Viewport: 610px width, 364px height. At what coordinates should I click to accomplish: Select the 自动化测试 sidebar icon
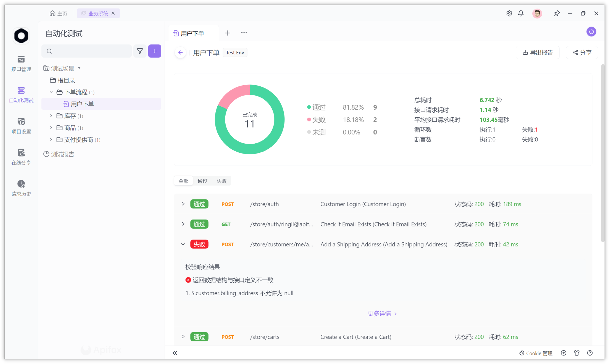21,95
